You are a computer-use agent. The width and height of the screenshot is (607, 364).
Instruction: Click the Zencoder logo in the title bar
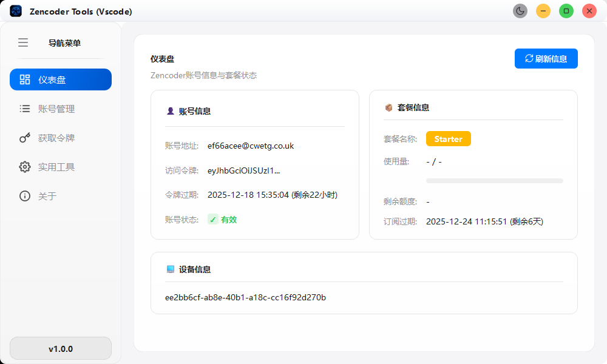pos(15,10)
